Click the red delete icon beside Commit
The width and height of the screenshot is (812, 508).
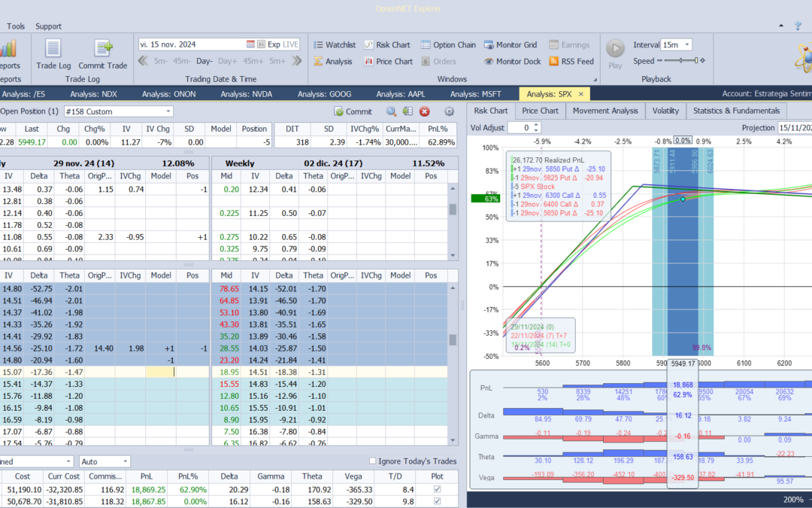coord(424,111)
